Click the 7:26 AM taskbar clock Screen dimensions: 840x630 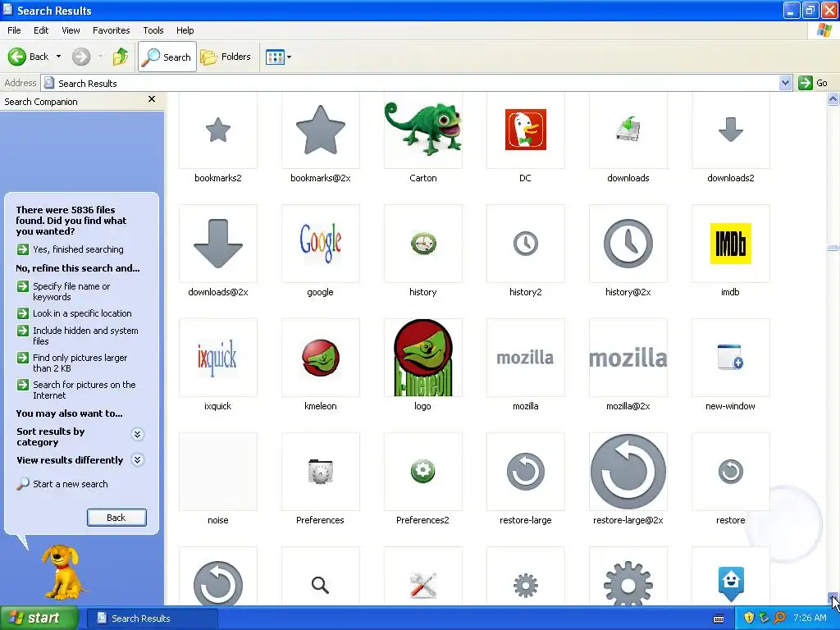click(810, 619)
